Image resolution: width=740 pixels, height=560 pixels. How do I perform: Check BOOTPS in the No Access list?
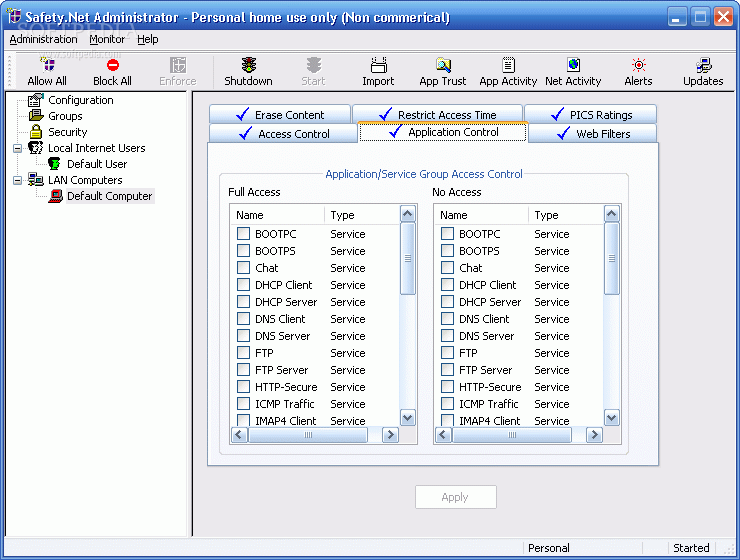click(447, 251)
